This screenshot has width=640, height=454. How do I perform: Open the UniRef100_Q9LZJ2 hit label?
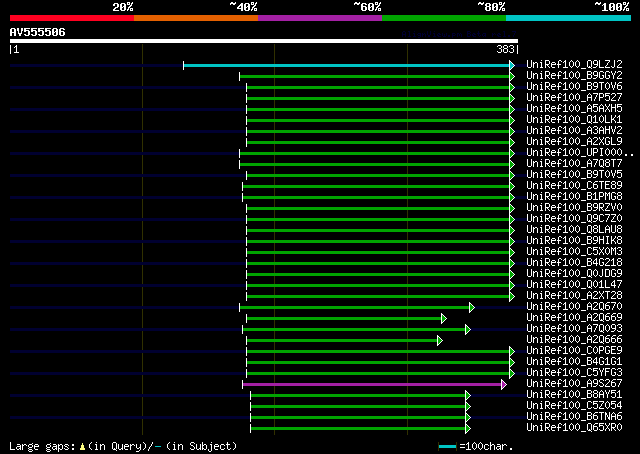click(574, 65)
